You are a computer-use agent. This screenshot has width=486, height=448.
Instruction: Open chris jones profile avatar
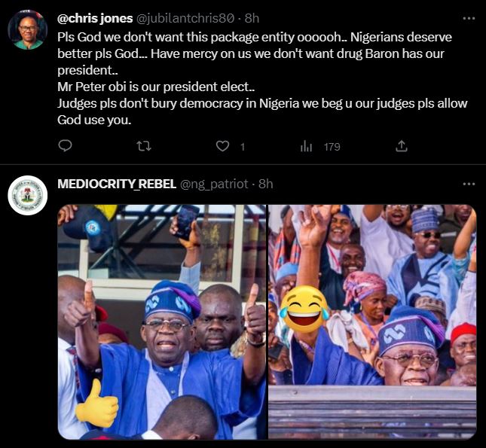(28, 31)
